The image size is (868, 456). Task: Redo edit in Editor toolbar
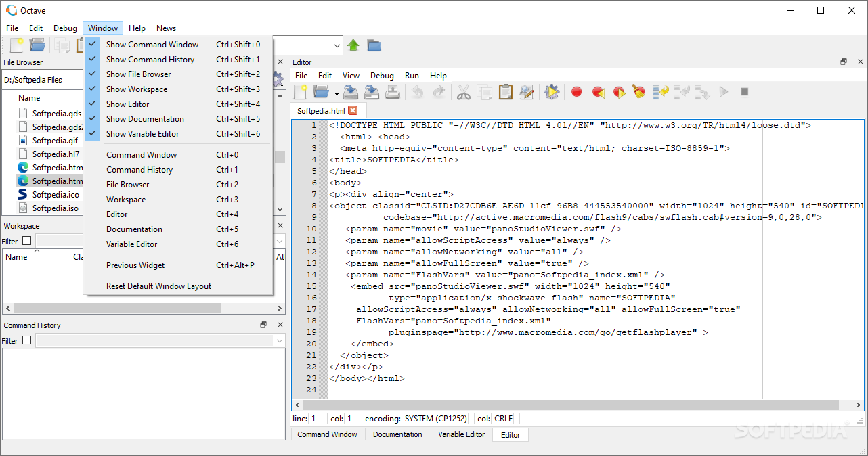[x=439, y=92]
